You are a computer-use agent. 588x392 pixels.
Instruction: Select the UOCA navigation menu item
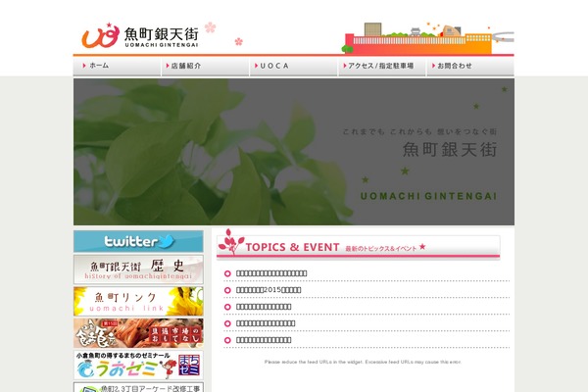click(x=294, y=66)
